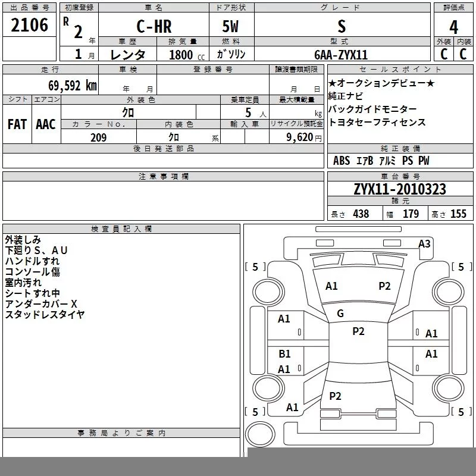Click the note 室内汚れ
The image size is (476, 476).
click(x=23, y=282)
